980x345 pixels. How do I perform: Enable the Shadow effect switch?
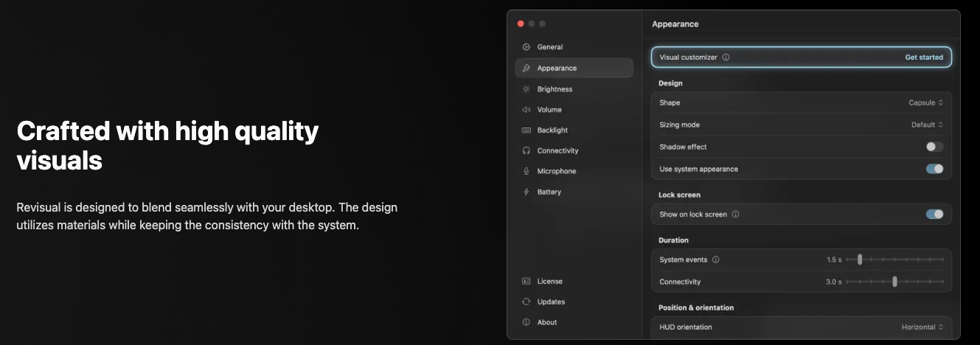coord(934,147)
